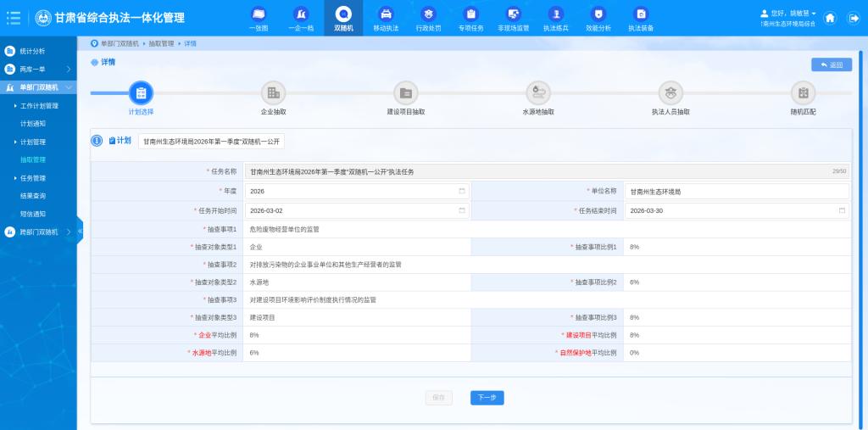Screen dimensions: 868x430
Task: Open 执法装备 module icon
Action: 641,14
